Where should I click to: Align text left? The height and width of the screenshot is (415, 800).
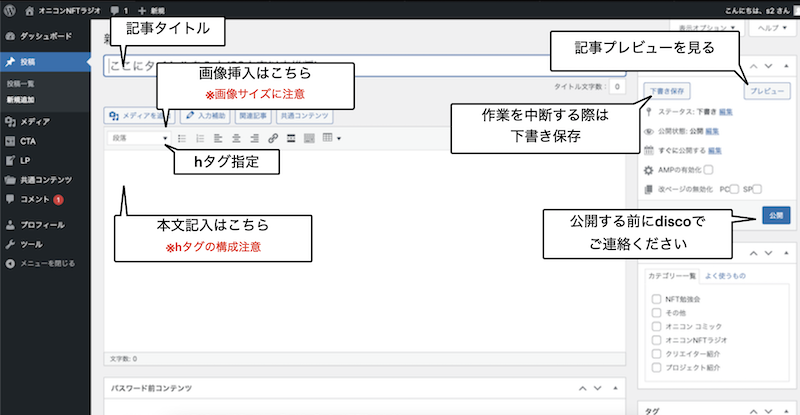(218, 138)
